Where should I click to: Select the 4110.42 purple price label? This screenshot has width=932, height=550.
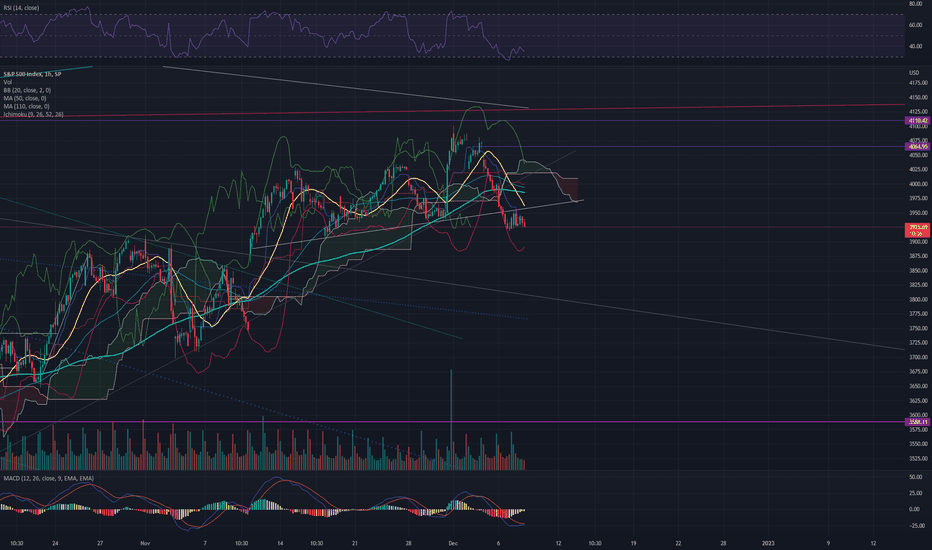(x=918, y=121)
